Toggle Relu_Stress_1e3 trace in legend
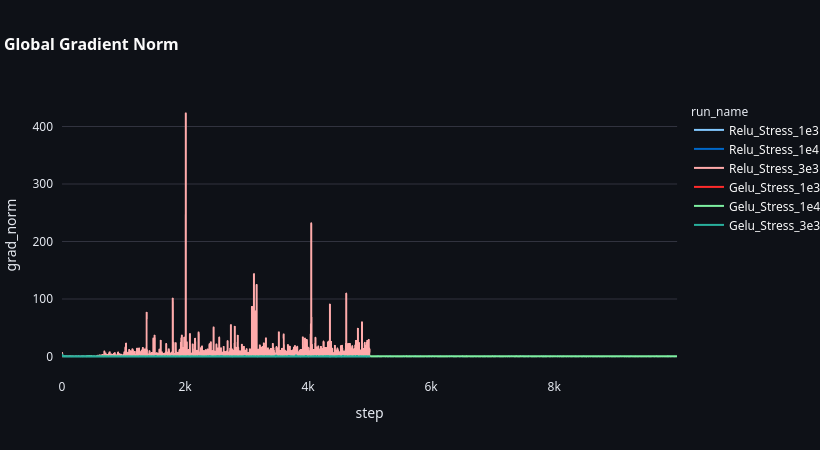This screenshot has width=820, height=450. click(773, 130)
